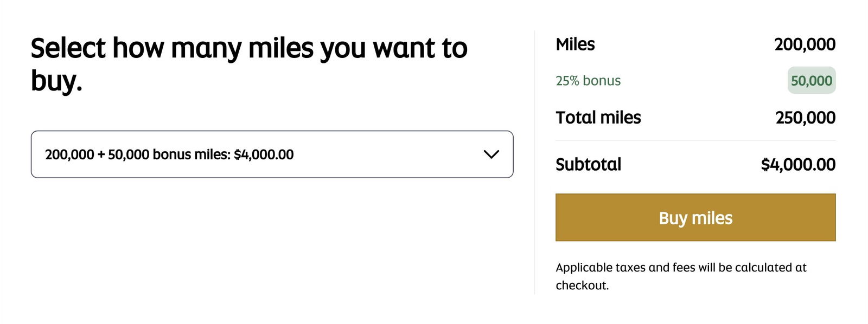Click the $4,000.00 subtotal amount
This screenshot has height=324, width=868.
tap(798, 164)
